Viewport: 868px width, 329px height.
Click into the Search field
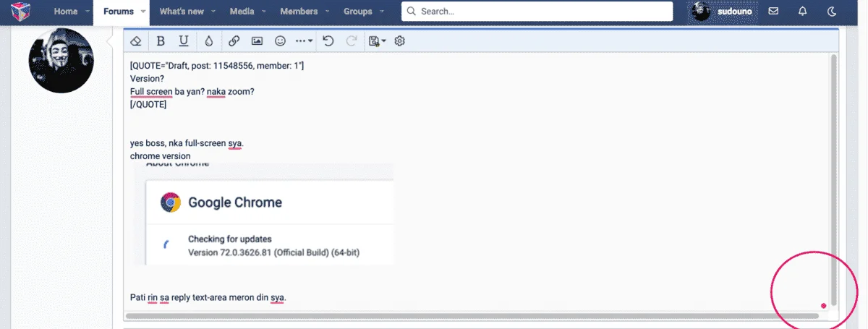537,12
